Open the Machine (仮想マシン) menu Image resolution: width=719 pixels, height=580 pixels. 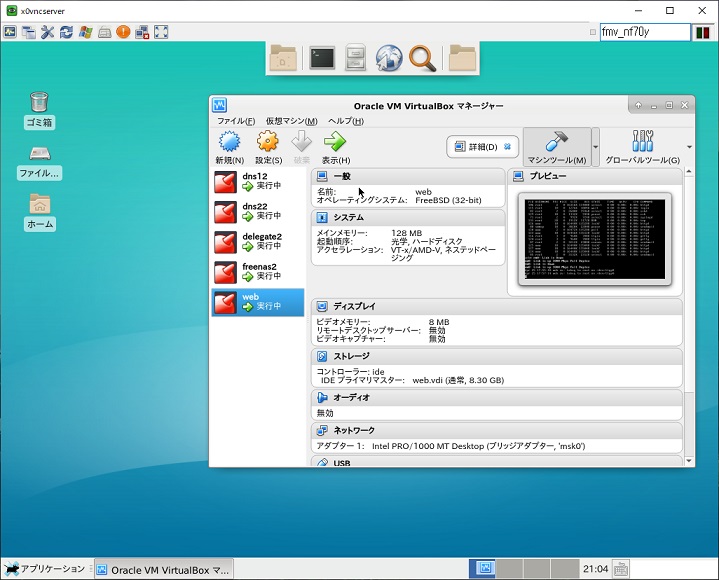(292, 121)
